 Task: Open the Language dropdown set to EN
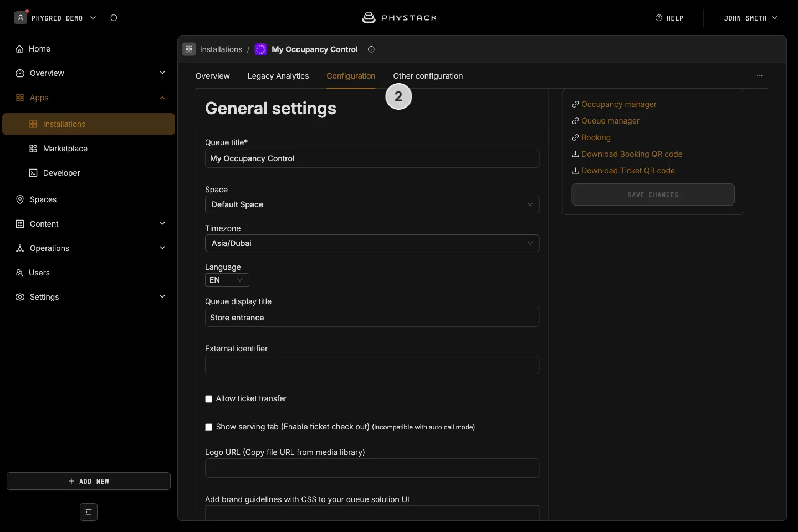tap(227, 280)
